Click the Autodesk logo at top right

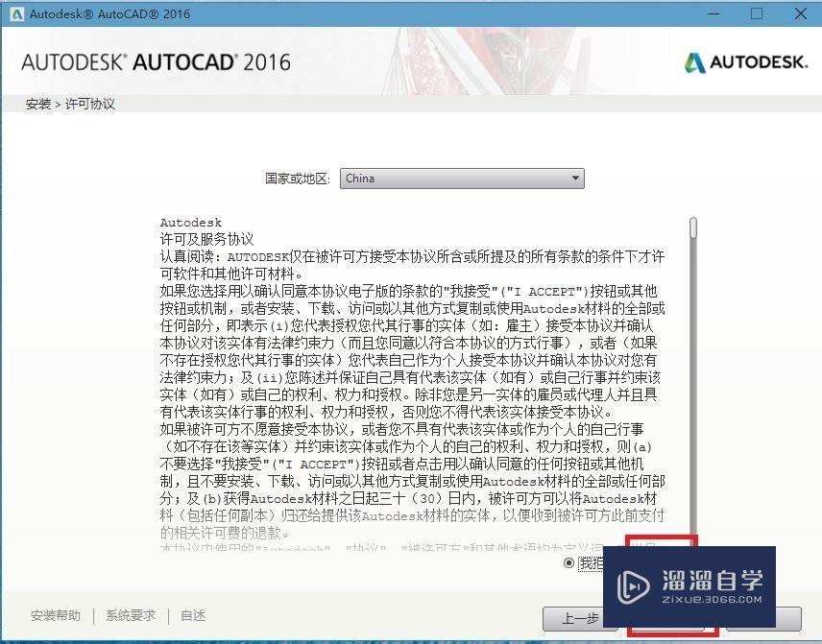point(745,63)
